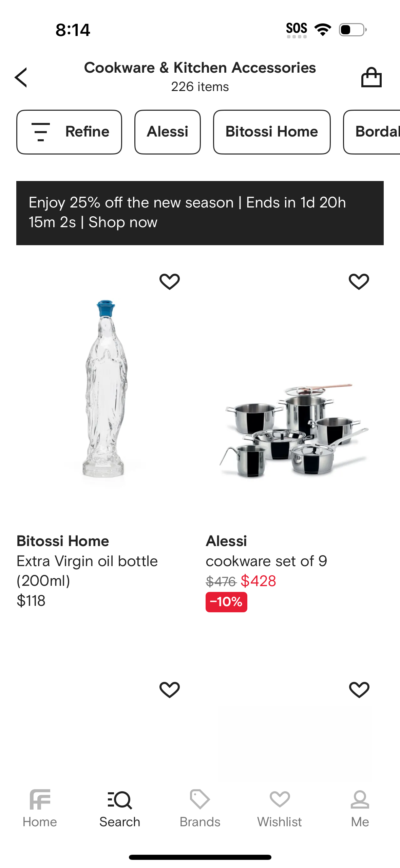This screenshot has width=400, height=868.
Task: Switch to the Search tab
Action: click(120, 808)
